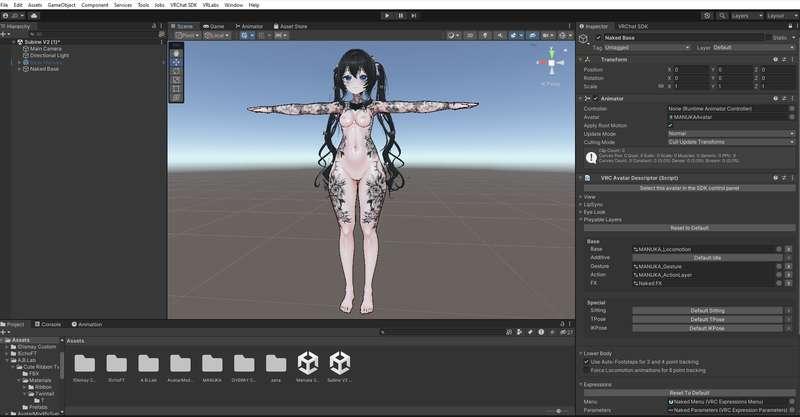Click Reset To Default under Expressions
The width and height of the screenshot is (800, 417).
pyautogui.click(x=689, y=393)
